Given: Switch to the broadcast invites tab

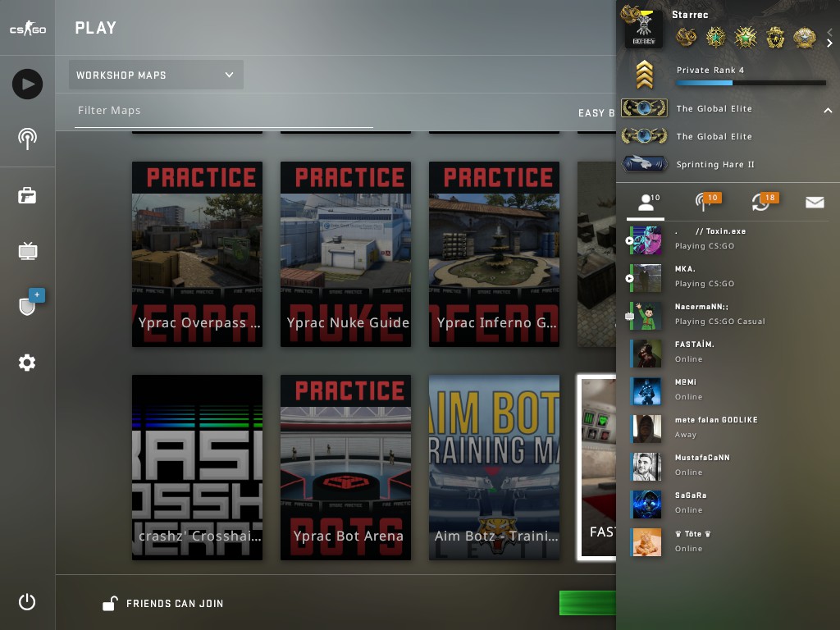Looking at the screenshot, I should 707,203.
